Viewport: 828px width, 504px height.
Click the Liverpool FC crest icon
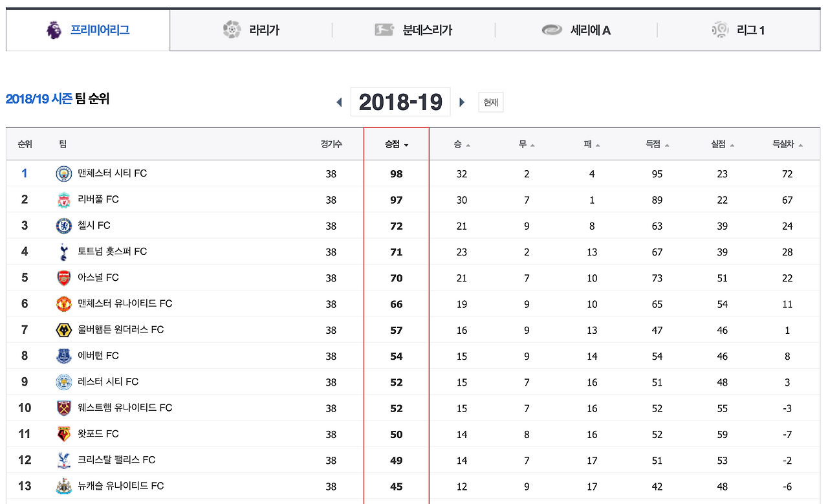(x=63, y=200)
